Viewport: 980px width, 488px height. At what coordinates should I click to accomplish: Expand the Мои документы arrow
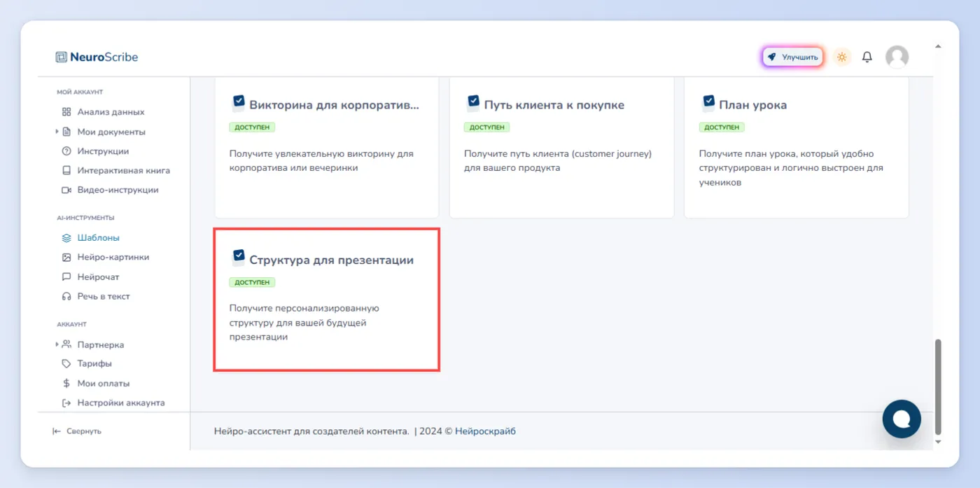pos(57,132)
